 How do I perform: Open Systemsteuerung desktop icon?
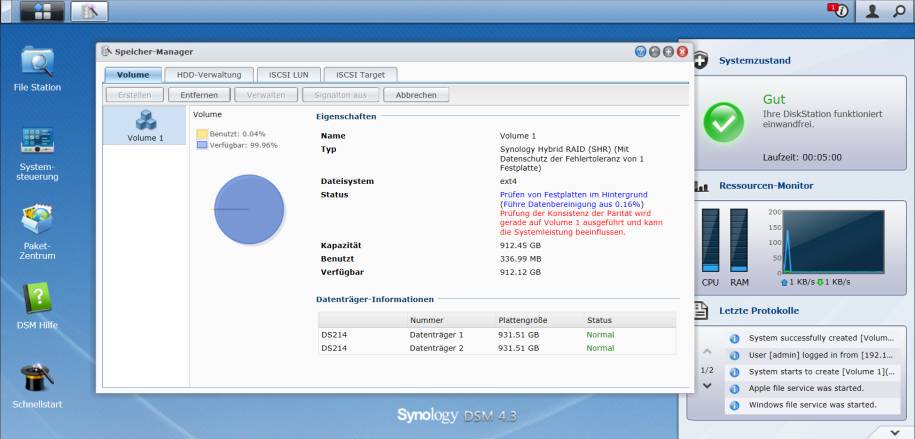coord(37,155)
